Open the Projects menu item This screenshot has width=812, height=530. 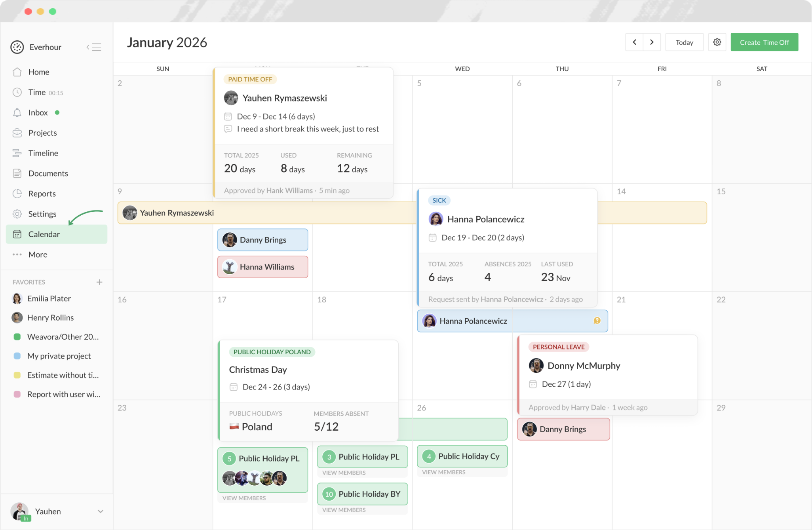pyautogui.click(x=42, y=133)
